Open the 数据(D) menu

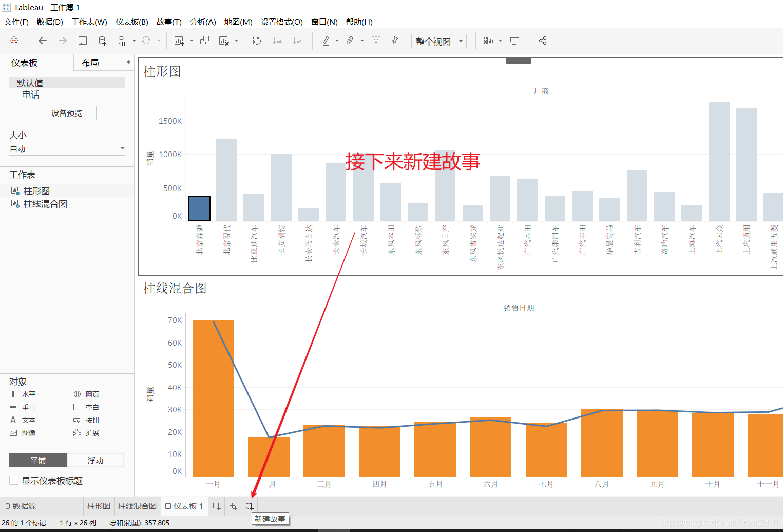(50, 22)
